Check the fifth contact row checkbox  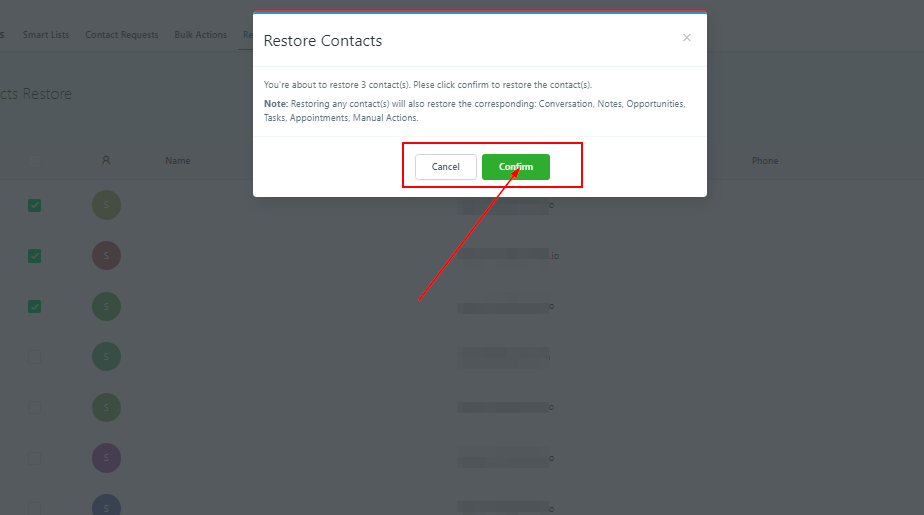tap(35, 407)
